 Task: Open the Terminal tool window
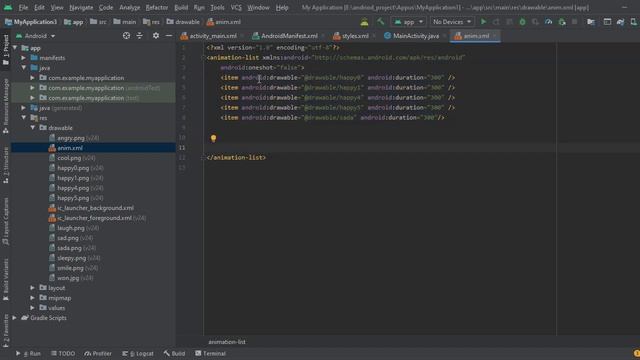point(210,353)
